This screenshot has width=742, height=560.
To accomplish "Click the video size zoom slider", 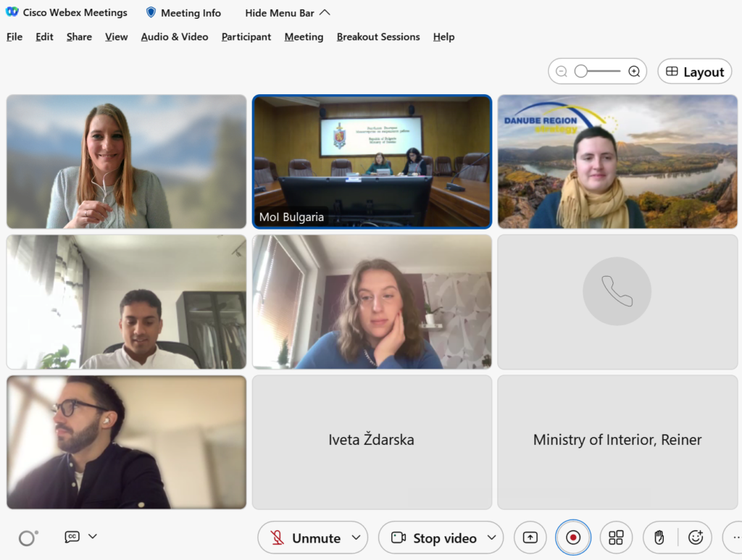I will [597, 72].
